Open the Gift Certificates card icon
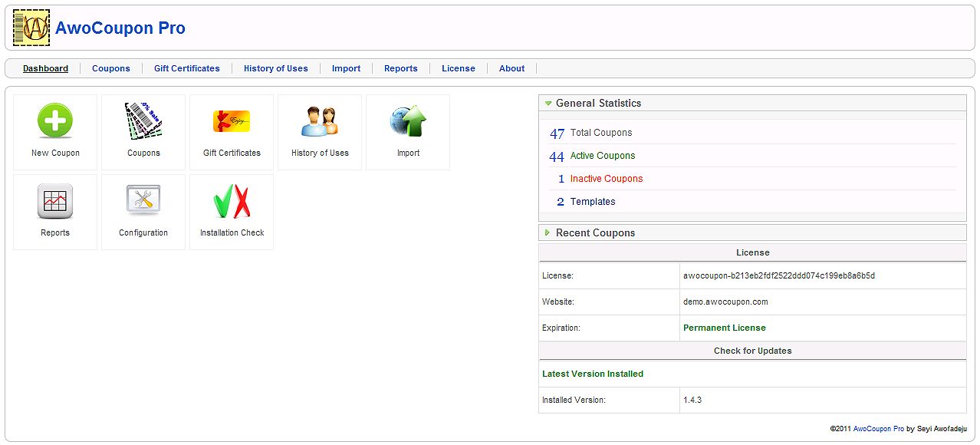This screenshot has height=445, width=980. coord(232,121)
